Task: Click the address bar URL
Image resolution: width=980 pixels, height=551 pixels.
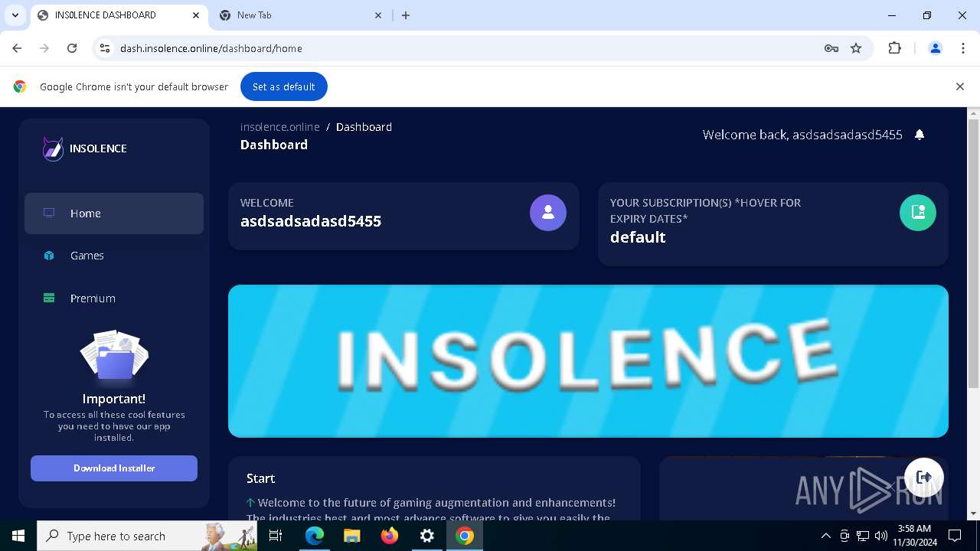Action: [211, 48]
